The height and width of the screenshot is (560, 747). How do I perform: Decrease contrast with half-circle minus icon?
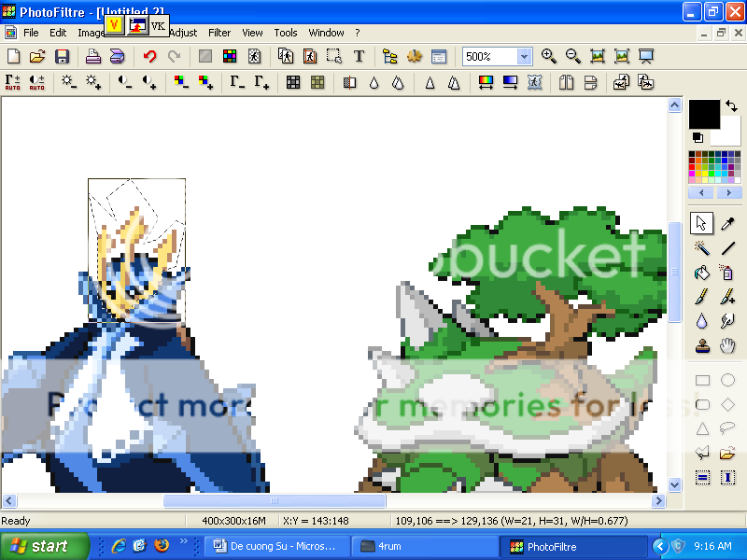tap(125, 82)
